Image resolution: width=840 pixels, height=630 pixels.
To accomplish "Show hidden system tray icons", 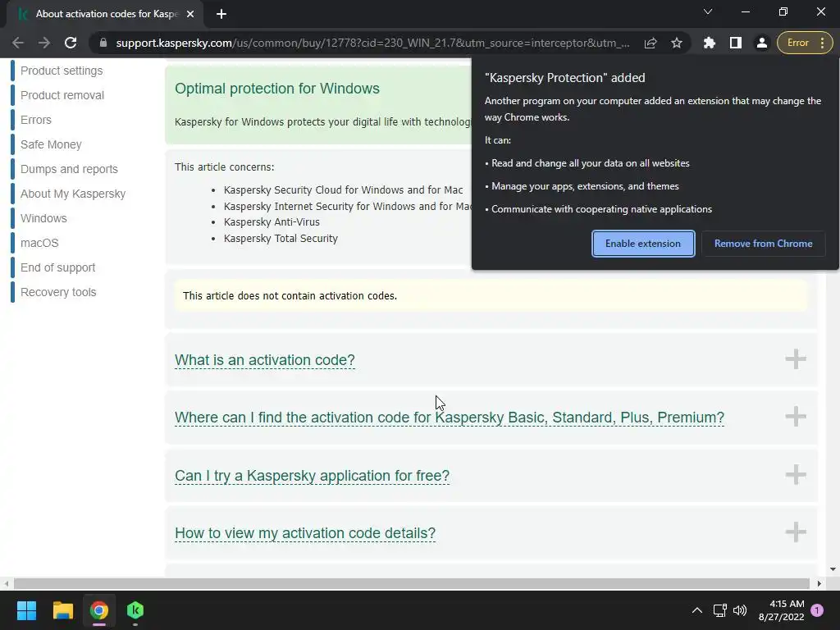I will (696, 610).
